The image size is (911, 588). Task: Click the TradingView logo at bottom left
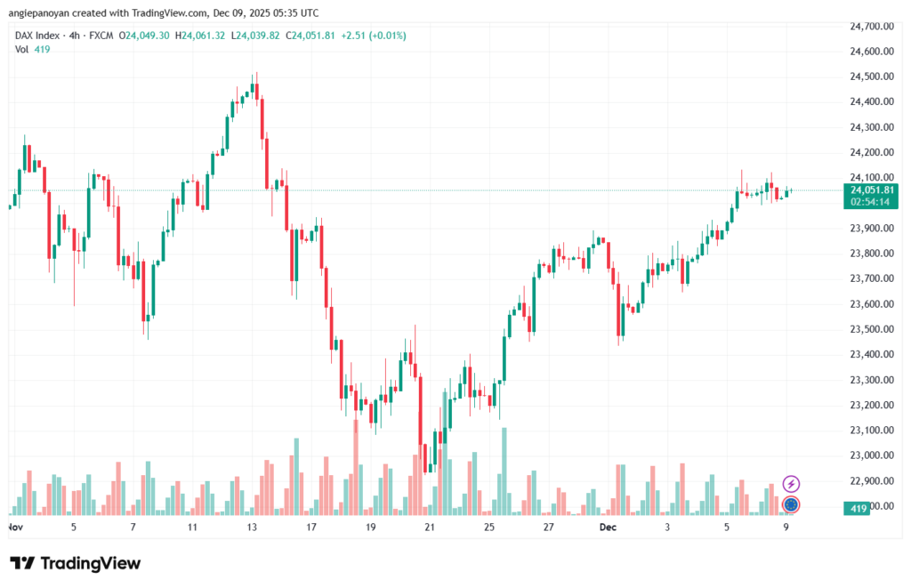click(x=75, y=563)
